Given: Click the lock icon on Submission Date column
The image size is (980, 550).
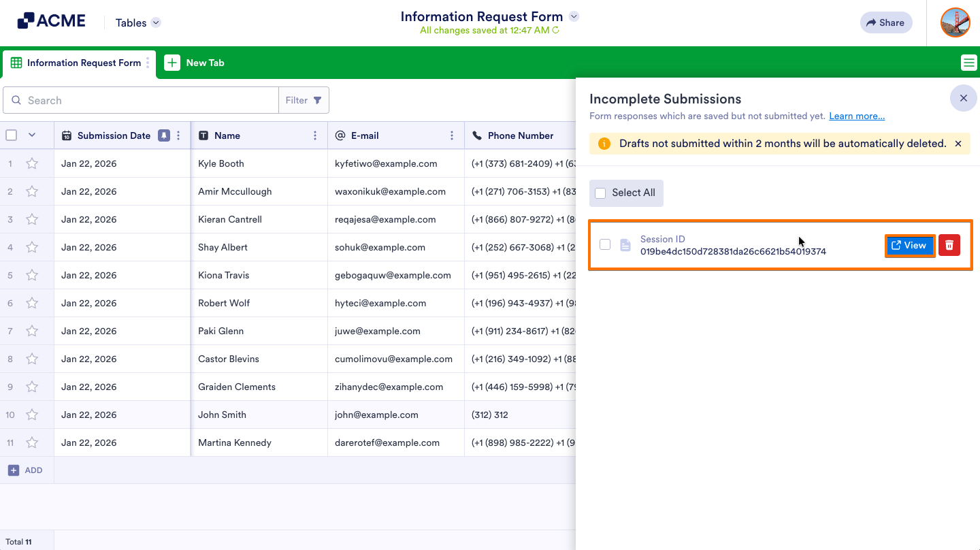Looking at the screenshot, I should pyautogui.click(x=163, y=135).
